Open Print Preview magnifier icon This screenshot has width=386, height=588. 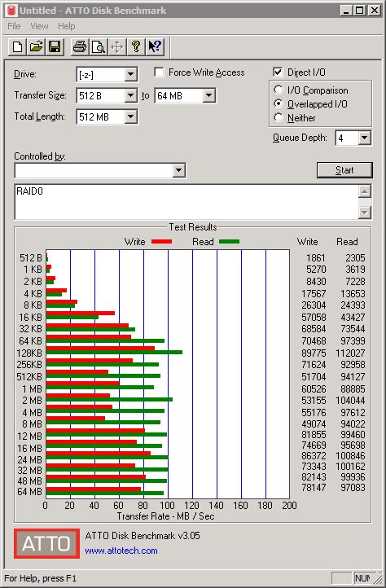click(x=99, y=47)
